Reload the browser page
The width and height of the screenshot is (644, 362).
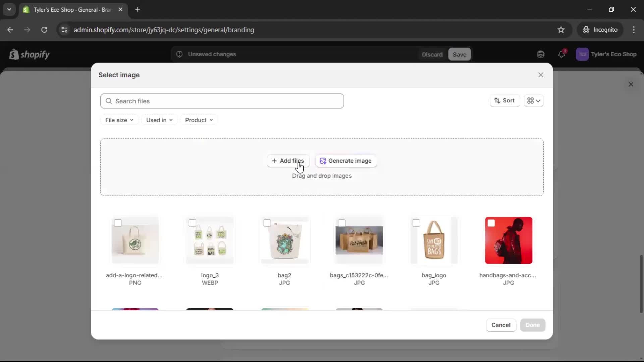point(44,30)
